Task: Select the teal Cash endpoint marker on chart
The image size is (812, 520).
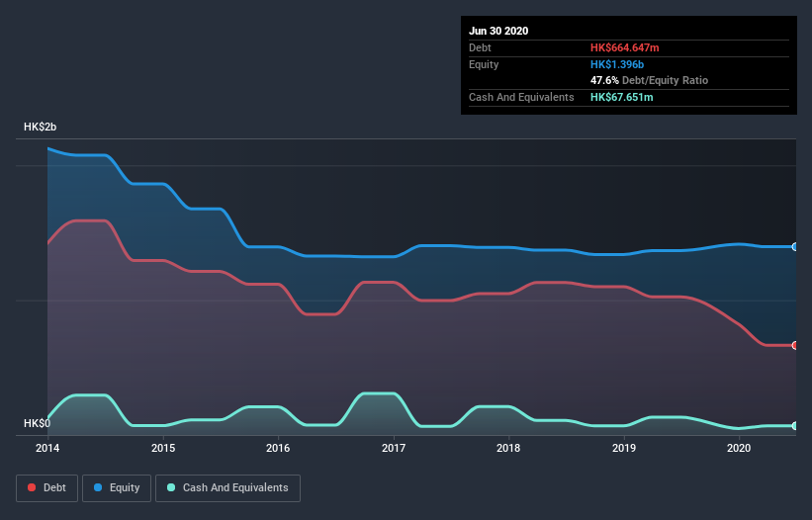Action: pos(795,426)
